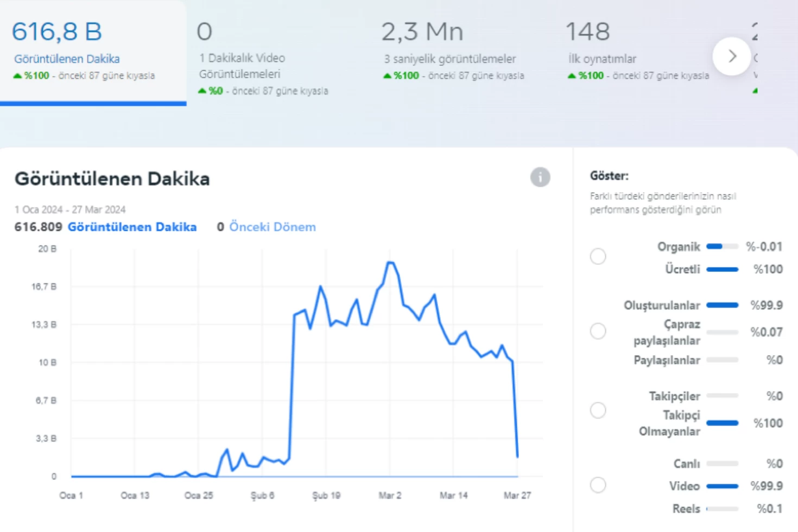Screen dimensions: 798x532
Task: Click the Göster: heading
Action: 609,176
